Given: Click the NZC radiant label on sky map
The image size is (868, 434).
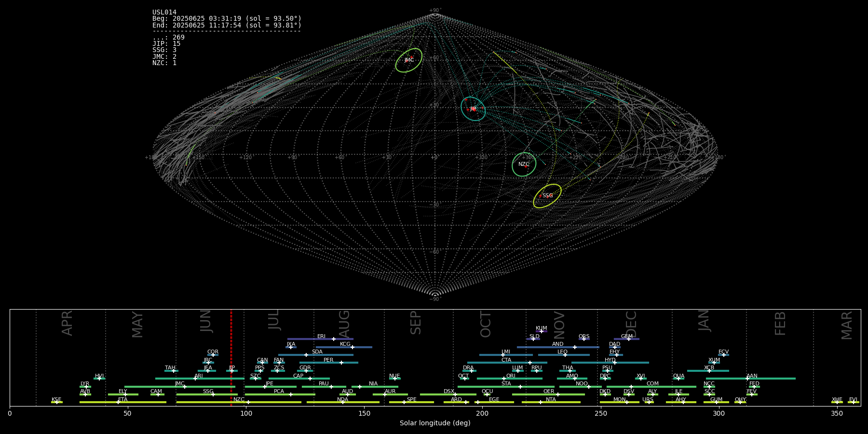Looking at the screenshot, I should point(524,164).
